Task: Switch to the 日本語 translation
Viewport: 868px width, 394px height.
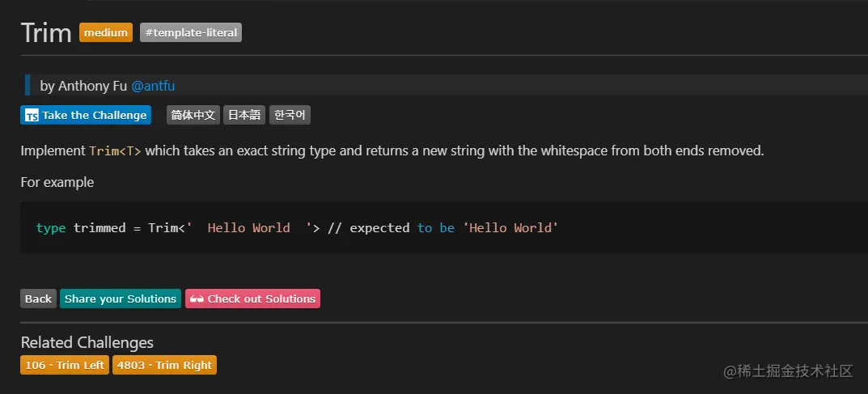Action: 244,115
